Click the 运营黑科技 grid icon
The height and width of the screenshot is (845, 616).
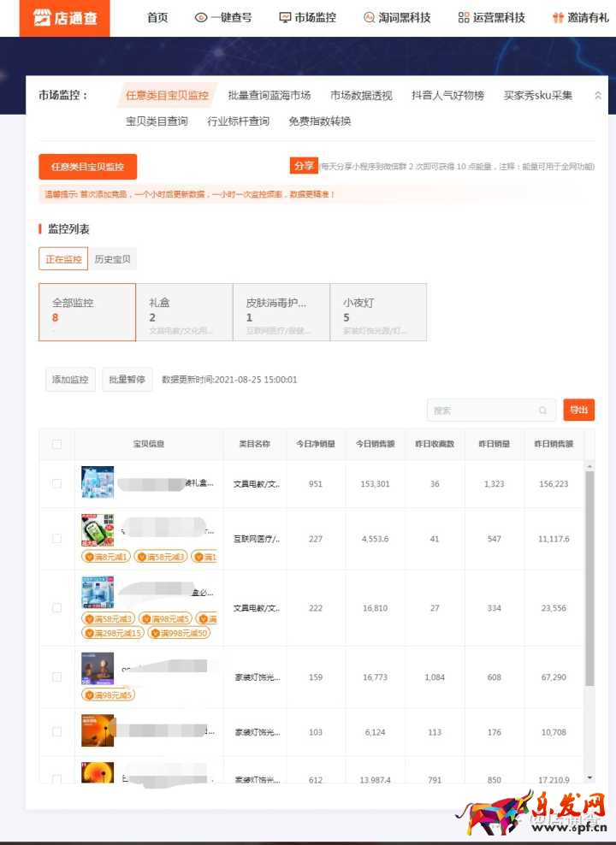click(x=464, y=18)
